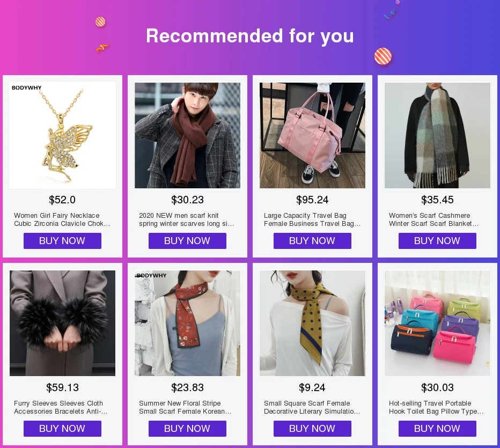Open the plaid cashmere scarf photo
The image size is (500, 448).
(x=438, y=135)
